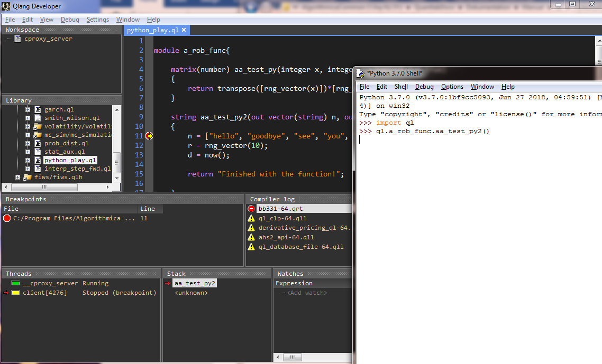Select python_play.ql in the Library tree
Viewport: 602px width, 364px height.
(x=70, y=160)
